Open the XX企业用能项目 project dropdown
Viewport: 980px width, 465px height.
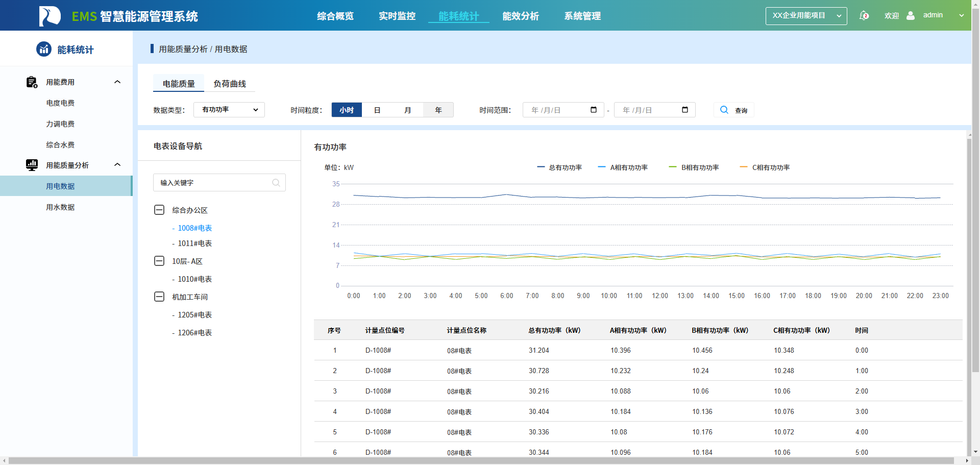click(806, 16)
